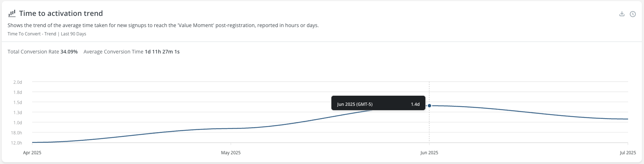Click the 2.0d y-axis label
The image size is (644, 164).
18,82
